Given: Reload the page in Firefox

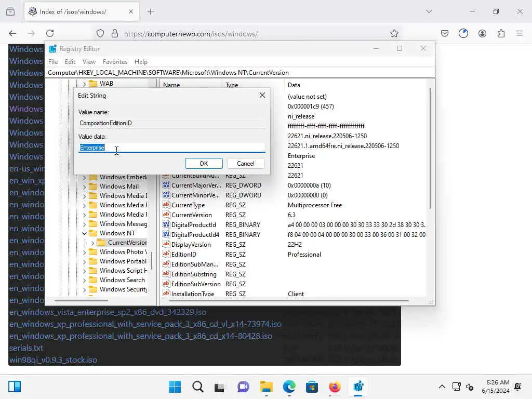Looking at the screenshot, I should 50,33.
